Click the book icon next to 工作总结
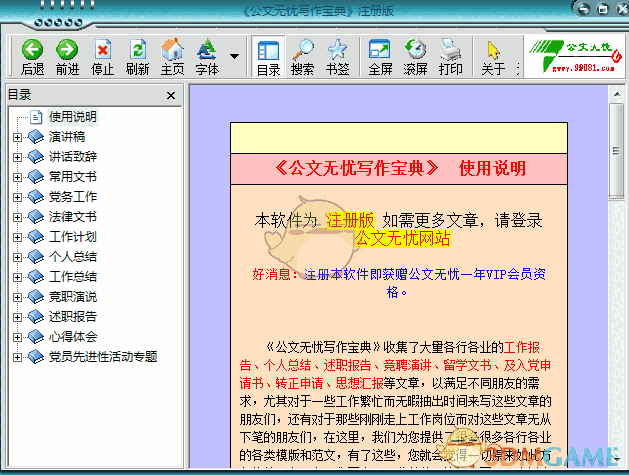The height and width of the screenshot is (475, 629). click(x=36, y=277)
